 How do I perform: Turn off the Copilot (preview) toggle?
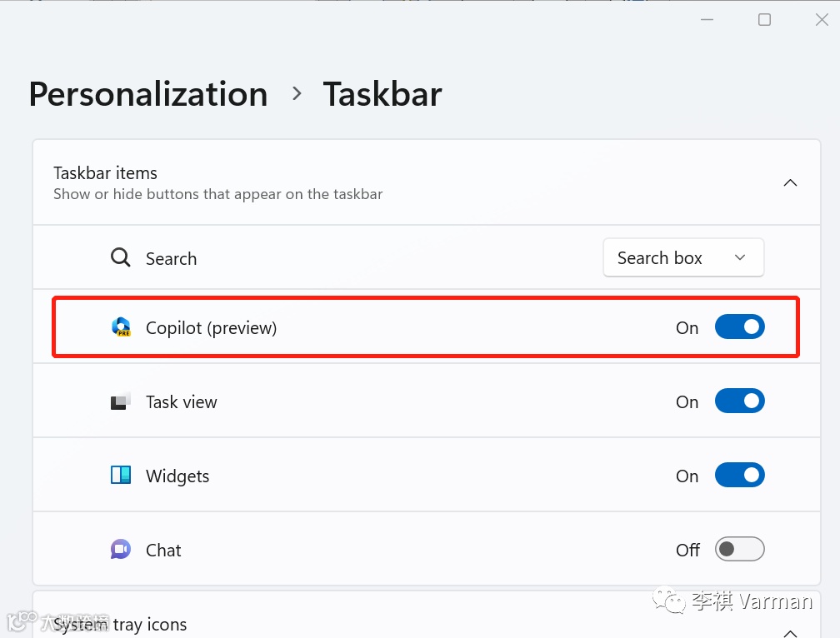pyautogui.click(x=739, y=327)
